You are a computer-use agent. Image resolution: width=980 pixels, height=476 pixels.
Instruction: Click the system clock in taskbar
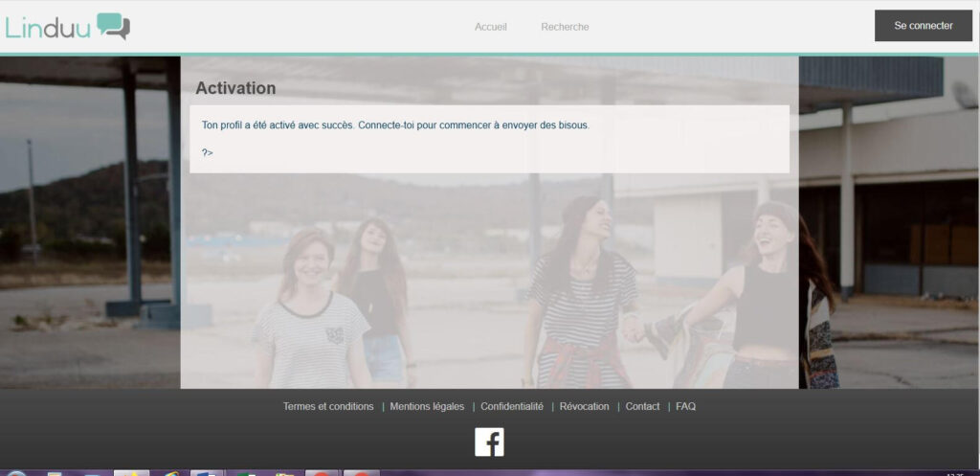954,473
